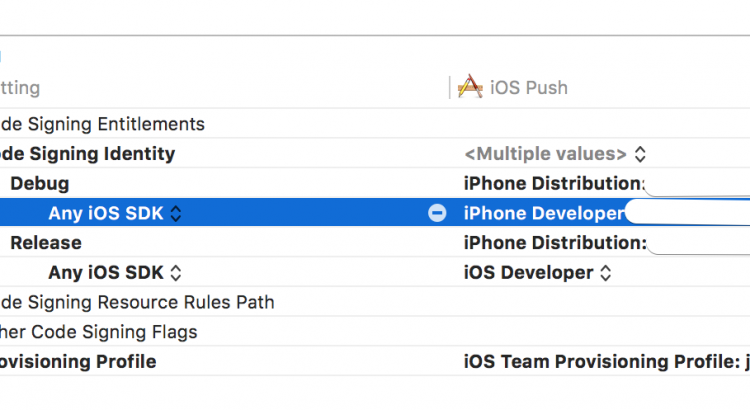Open the iOS Developer identity dropdown
The width and height of the screenshot is (750, 410).
538,272
